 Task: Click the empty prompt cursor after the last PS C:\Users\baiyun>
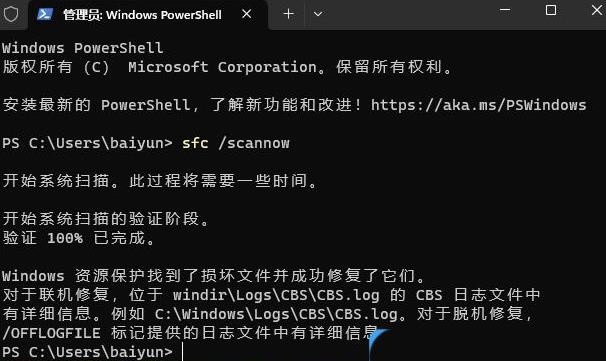coord(183,352)
